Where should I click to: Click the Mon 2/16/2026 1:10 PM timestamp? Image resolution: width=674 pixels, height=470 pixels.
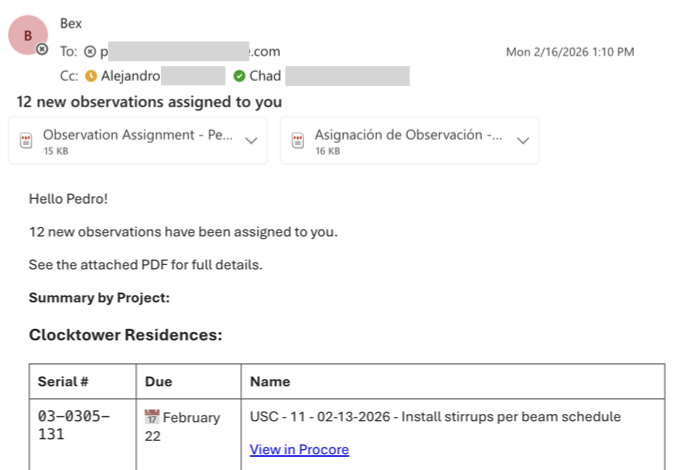tap(570, 52)
